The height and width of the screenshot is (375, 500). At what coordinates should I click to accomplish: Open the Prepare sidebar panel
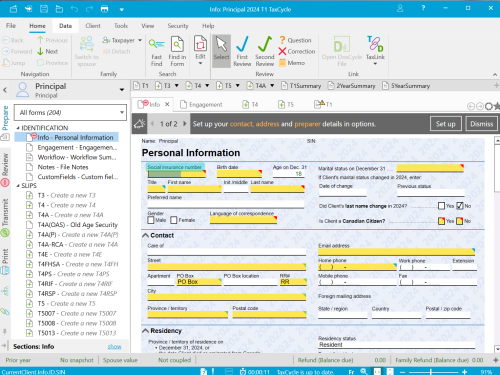(x=5, y=122)
